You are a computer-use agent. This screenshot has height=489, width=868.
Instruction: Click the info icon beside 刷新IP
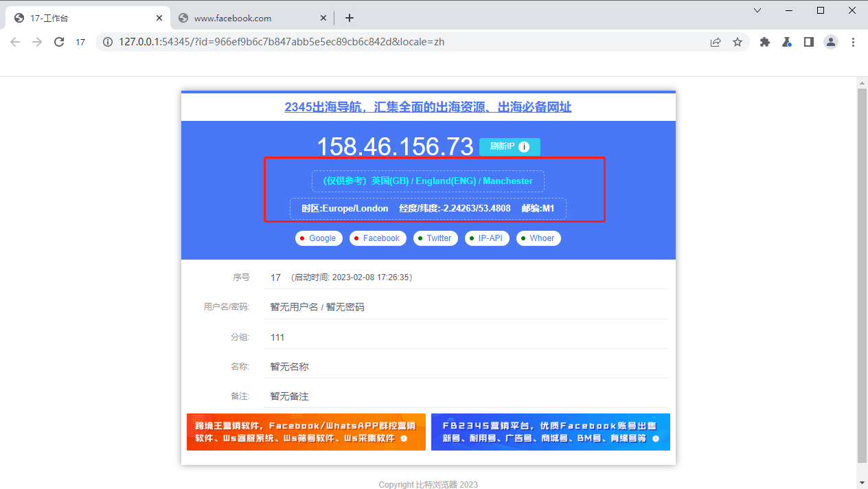tap(524, 147)
